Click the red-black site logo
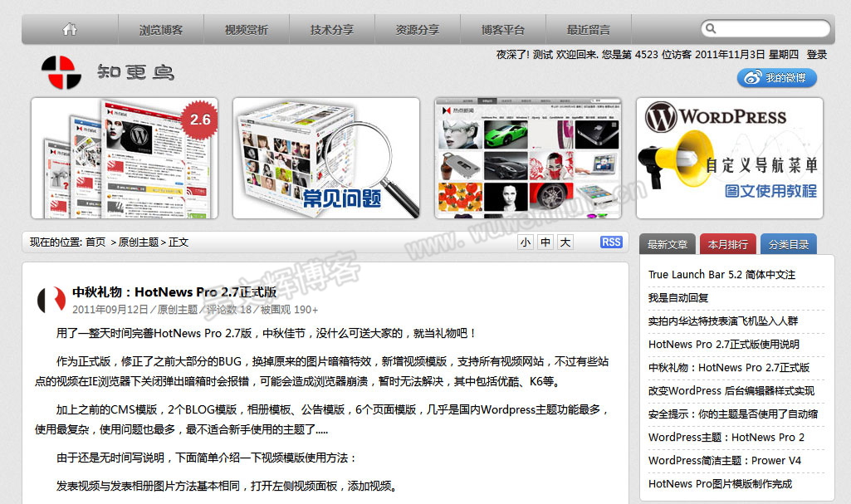851x504 pixels. coord(61,72)
